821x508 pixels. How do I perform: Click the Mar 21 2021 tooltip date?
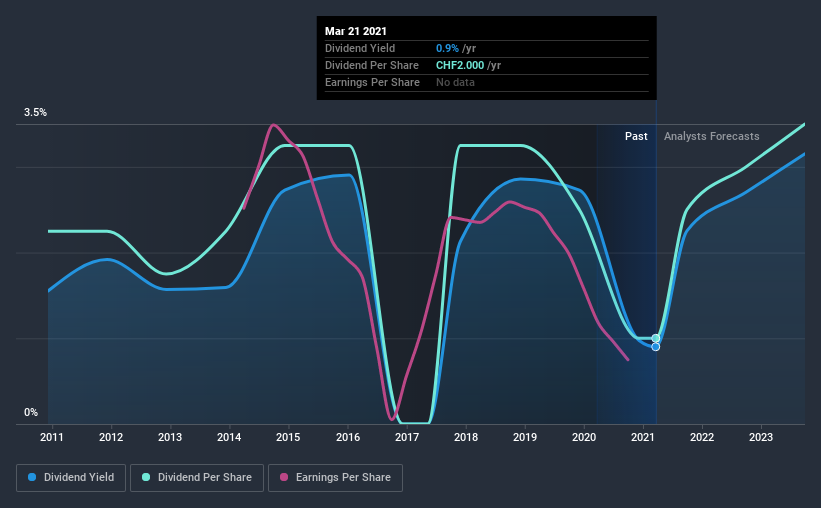[x=356, y=31]
